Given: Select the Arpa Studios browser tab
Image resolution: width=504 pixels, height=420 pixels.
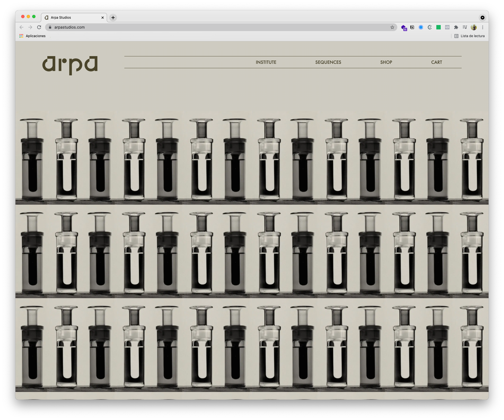Looking at the screenshot, I should coord(74,18).
